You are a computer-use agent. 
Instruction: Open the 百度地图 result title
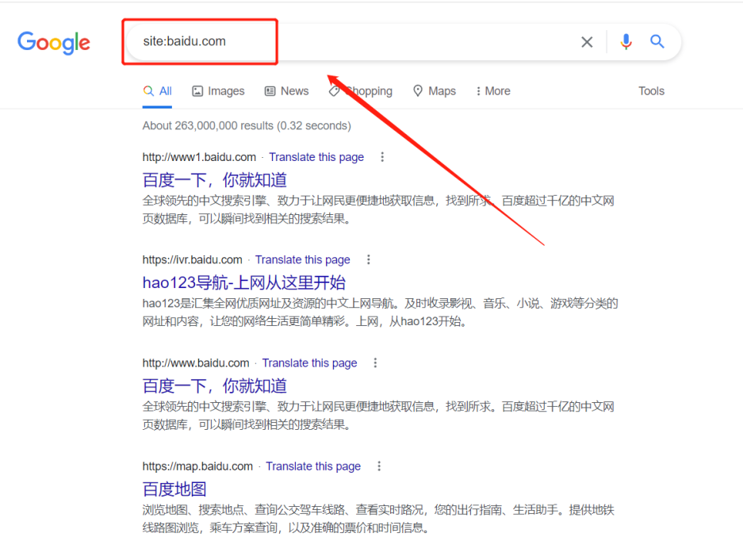coord(174,489)
